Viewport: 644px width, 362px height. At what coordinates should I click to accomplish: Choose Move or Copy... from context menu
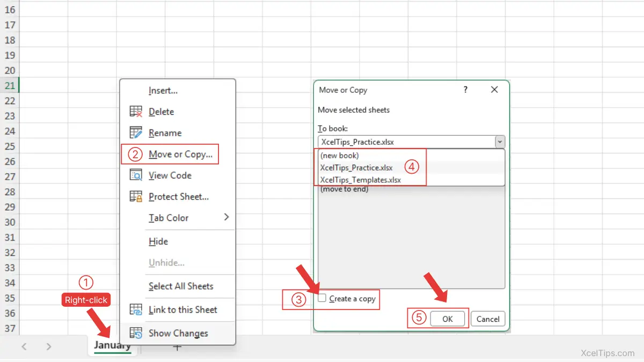(180, 154)
